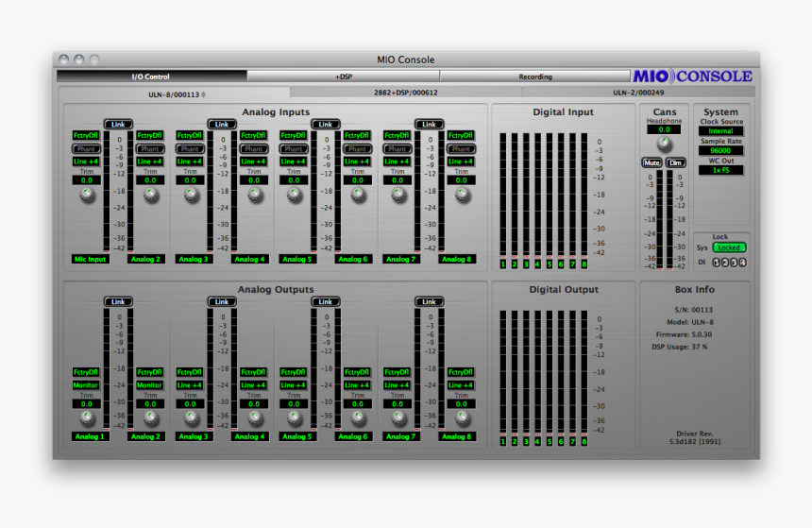Click the Mic Input channel name label
This screenshot has height=528, width=812.
coord(90,259)
